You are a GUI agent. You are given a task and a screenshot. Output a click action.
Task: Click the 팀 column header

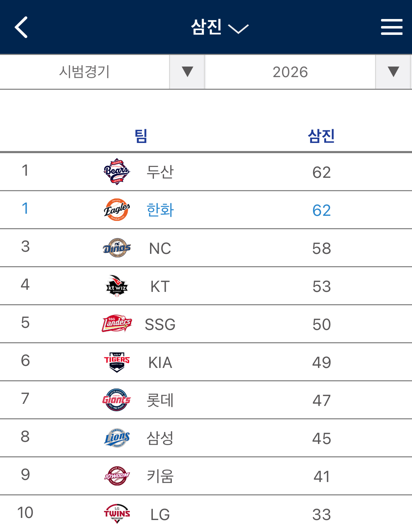[x=141, y=136]
